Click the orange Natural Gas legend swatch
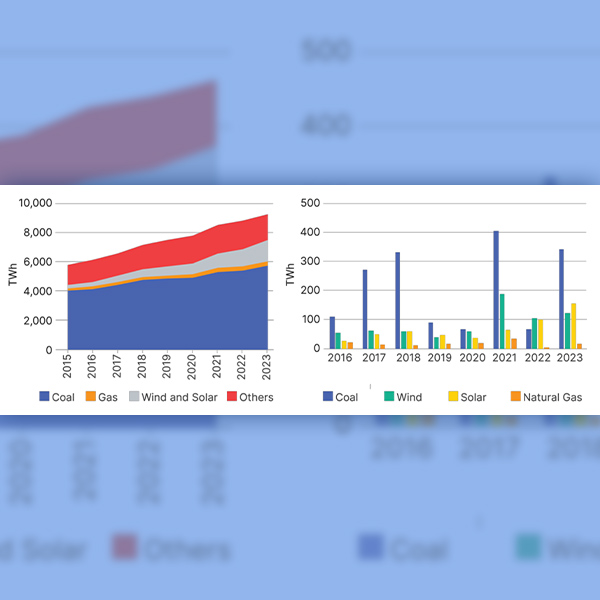600x600 pixels. [x=515, y=397]
